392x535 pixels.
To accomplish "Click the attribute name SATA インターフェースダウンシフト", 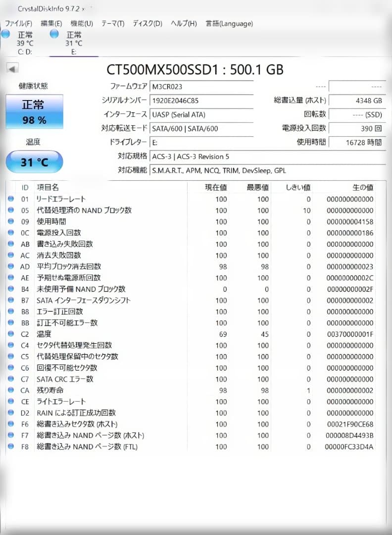I will pyautogui.click(x=84, y=300).
